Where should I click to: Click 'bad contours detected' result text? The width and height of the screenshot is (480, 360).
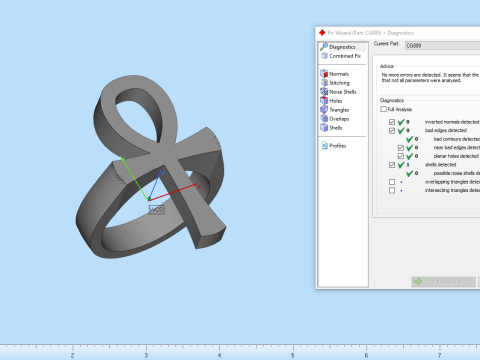[457, 139]
